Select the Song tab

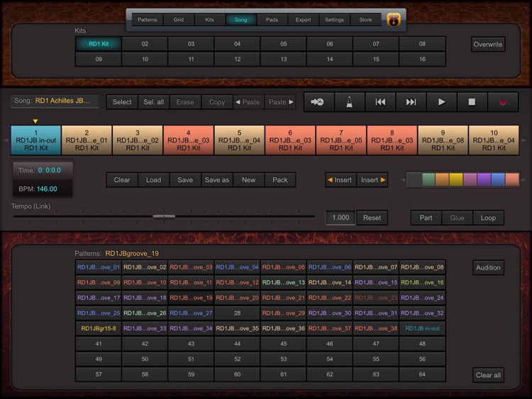coord(241,20)
